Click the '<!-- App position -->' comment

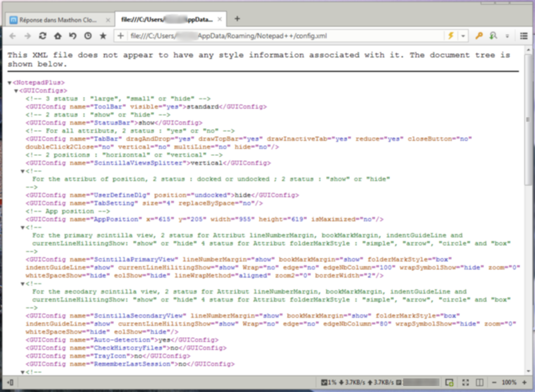(67, 211)
